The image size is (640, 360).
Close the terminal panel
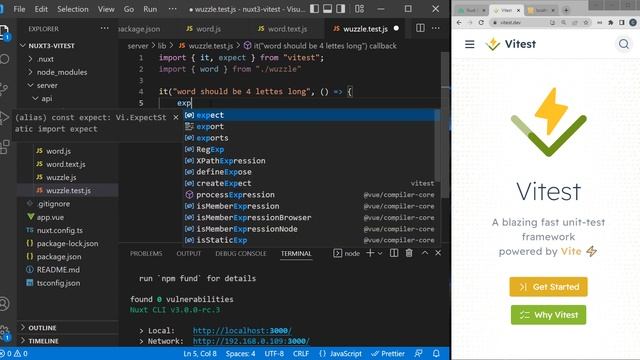coord(438,253)
